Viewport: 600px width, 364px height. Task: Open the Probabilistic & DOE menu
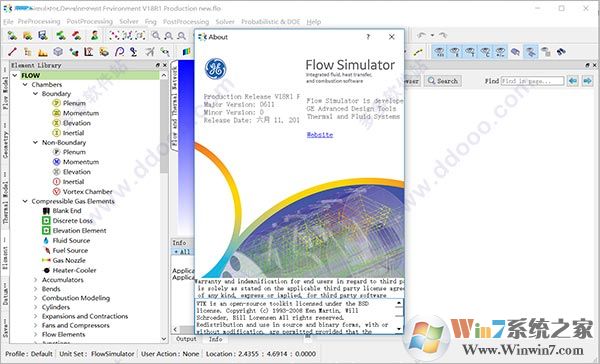(x=271, y=22)
